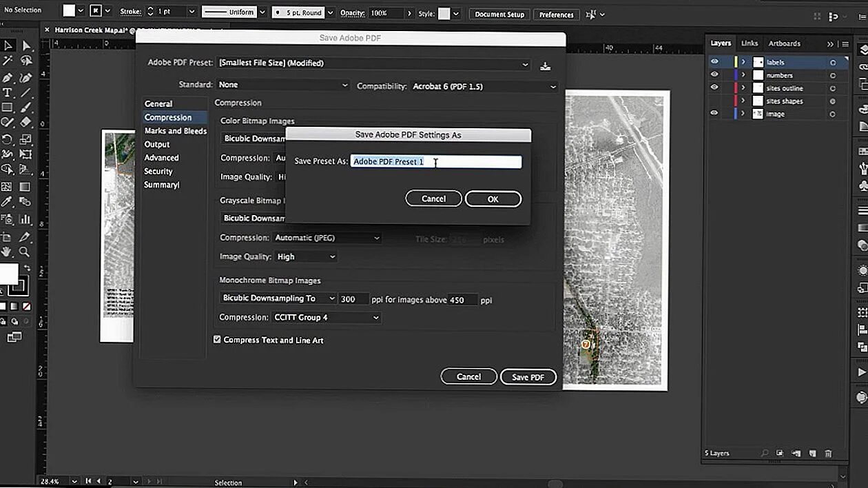868x488 pixels.
Task: Open the Compatibility dropdown
Action: (x=484, y=86)
